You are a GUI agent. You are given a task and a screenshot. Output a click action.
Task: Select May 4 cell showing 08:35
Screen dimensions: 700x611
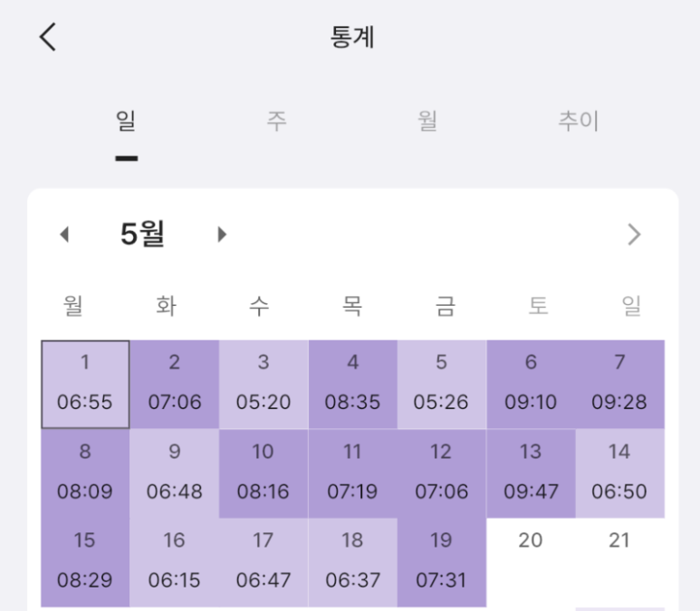(x=352, y=385)
